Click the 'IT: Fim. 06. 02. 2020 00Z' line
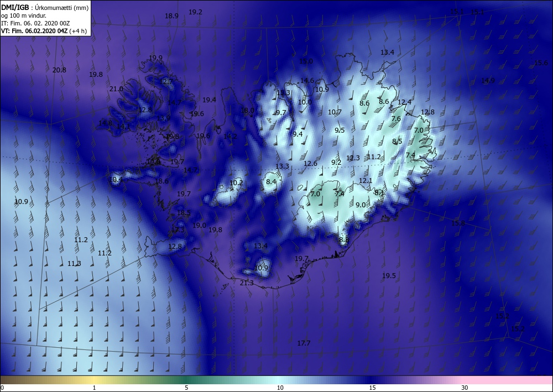 [x=35, y=23]
